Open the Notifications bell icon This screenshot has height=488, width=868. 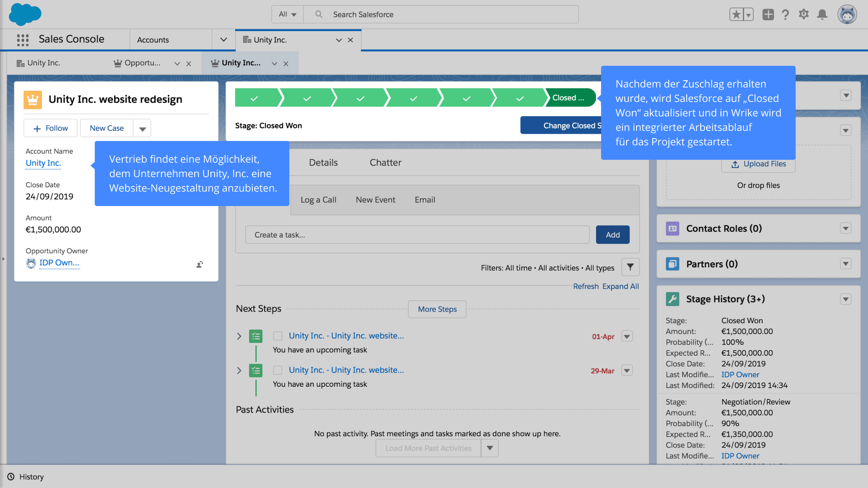point(822,14)
